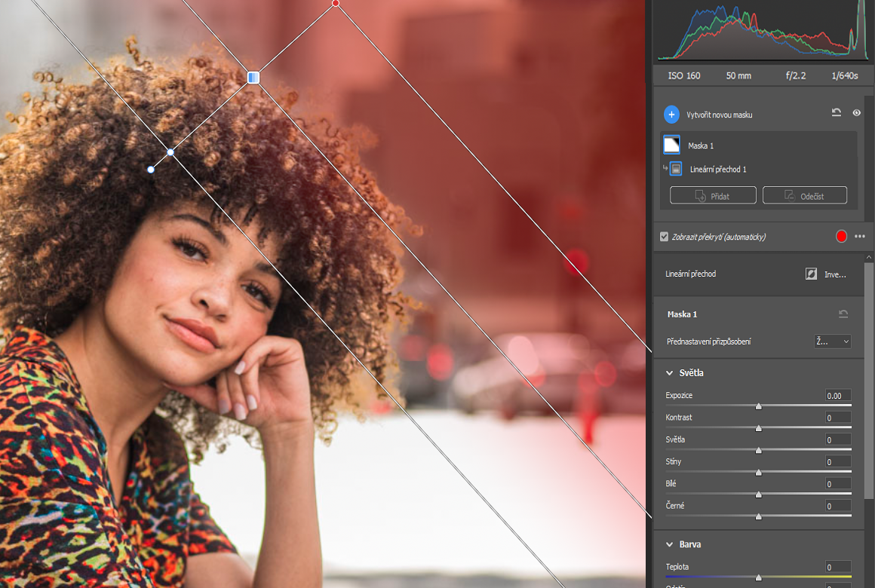The width and height of the screenshot is (875, 588).
Task: Toggle mask visibility with the eye icon
Action: (x=856, y=112)
